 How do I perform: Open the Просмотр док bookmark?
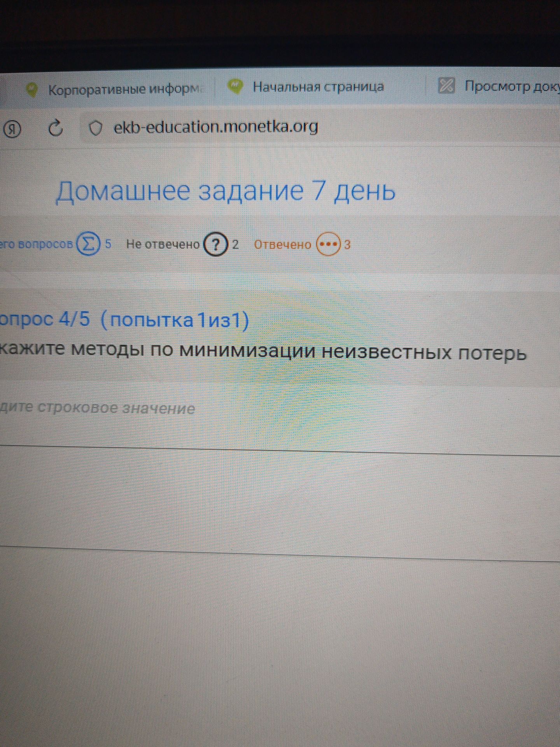point(512,86)
